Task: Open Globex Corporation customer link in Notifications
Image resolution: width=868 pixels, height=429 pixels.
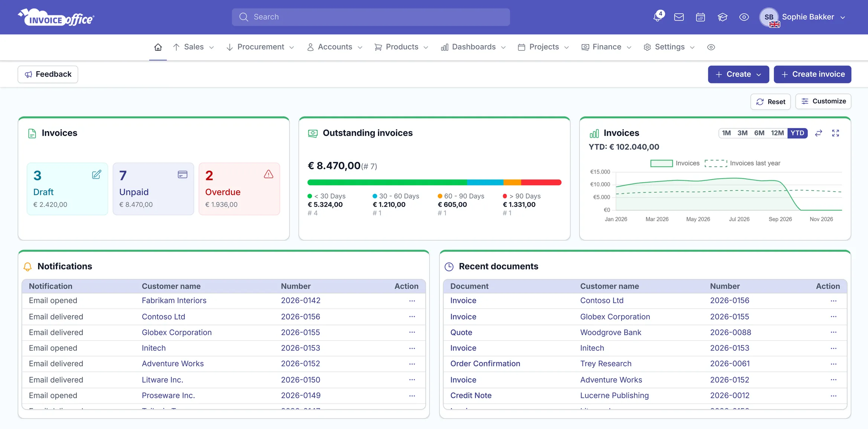Action: [x=177, y=332]
